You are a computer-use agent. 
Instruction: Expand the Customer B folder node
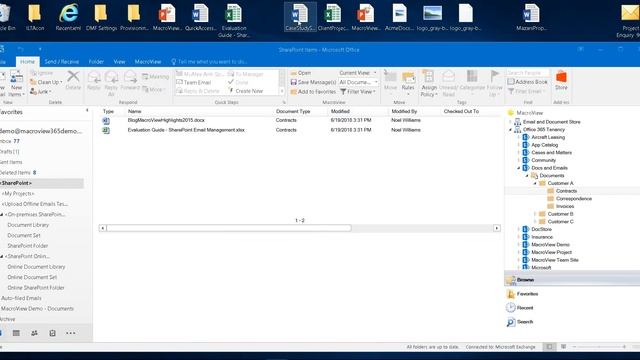(535, 214)
